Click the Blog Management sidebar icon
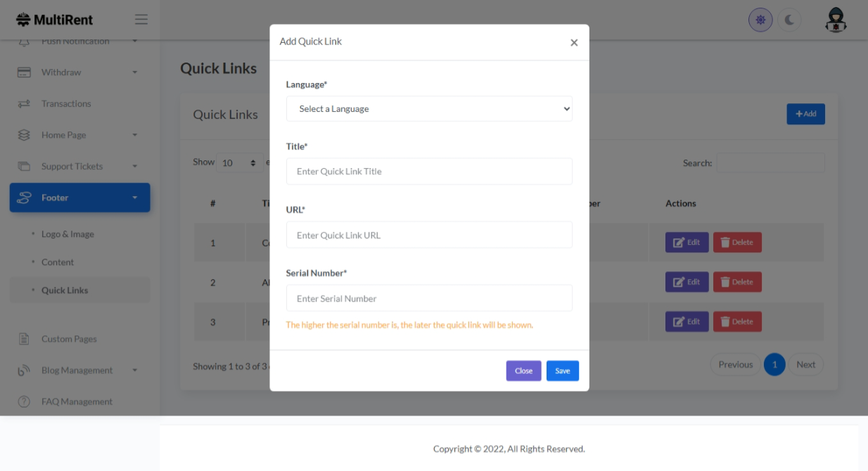868x471 pixels. 24,370
